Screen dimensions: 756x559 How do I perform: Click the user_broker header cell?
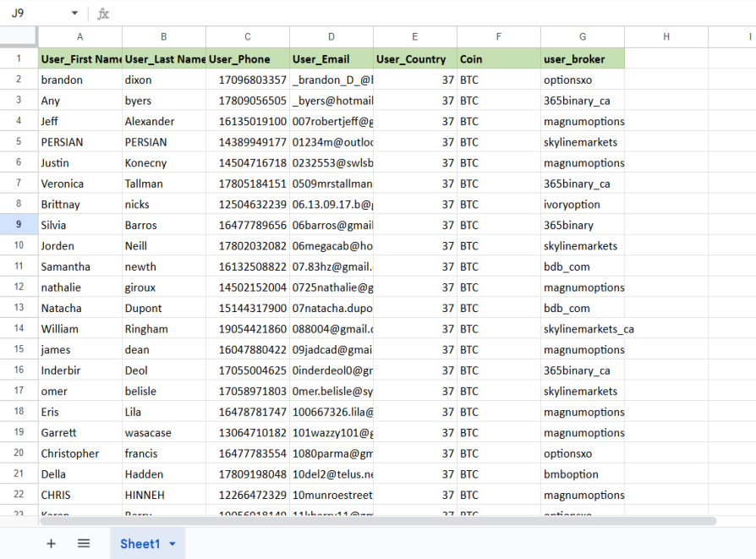pos(583,59)
